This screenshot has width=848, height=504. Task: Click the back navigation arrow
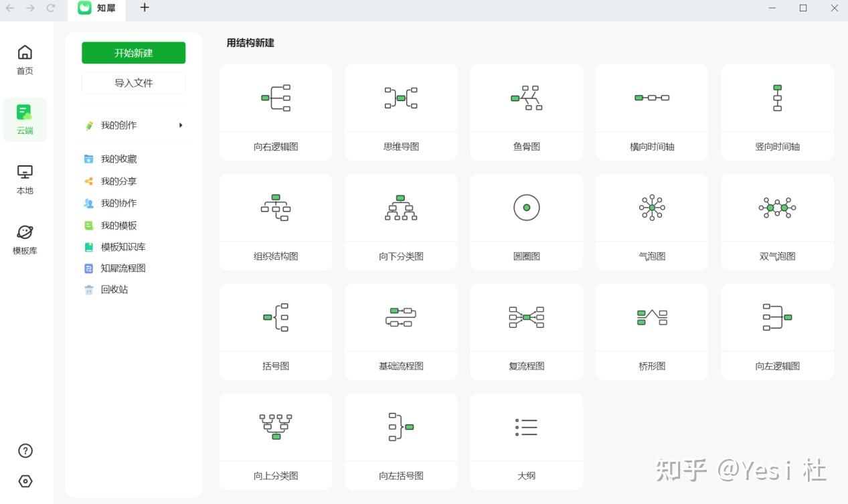[10, 8]
